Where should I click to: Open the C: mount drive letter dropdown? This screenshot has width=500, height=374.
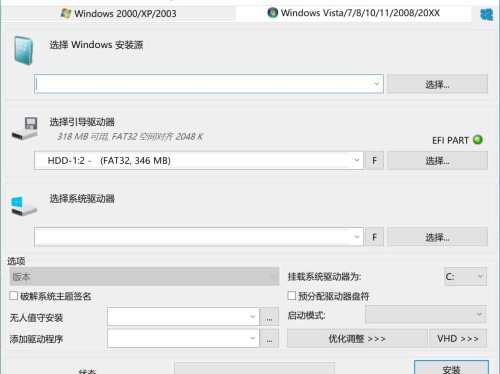[x=465, y=276]
